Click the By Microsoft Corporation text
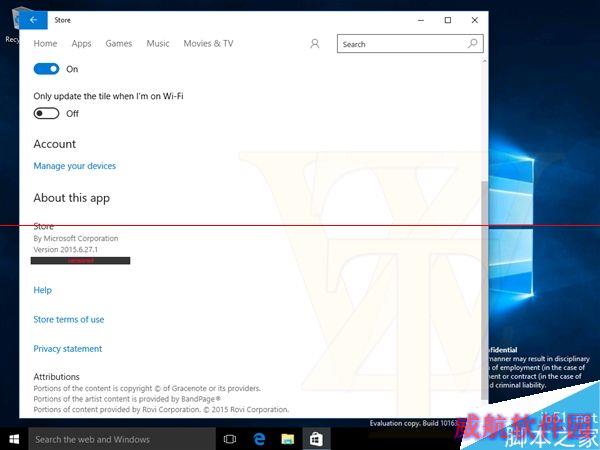600x450 pixels. point(76,238)
